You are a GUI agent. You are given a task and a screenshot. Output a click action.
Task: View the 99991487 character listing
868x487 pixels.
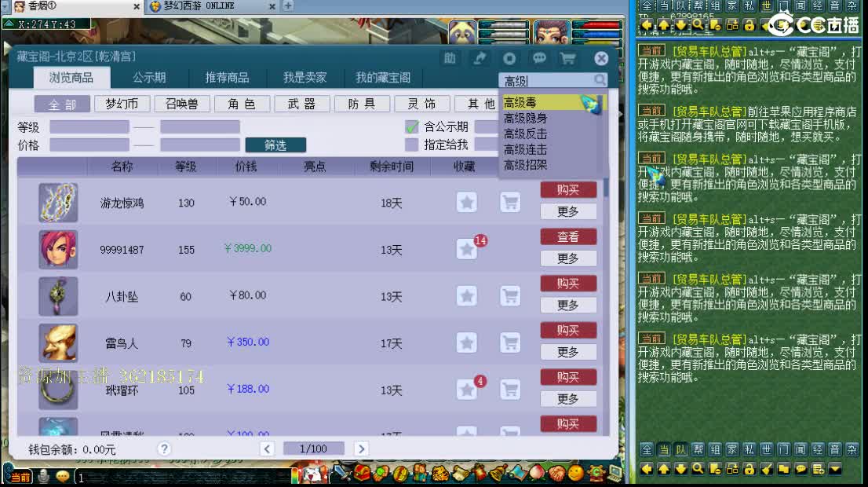pyautogui.click(x=568, y=236)
